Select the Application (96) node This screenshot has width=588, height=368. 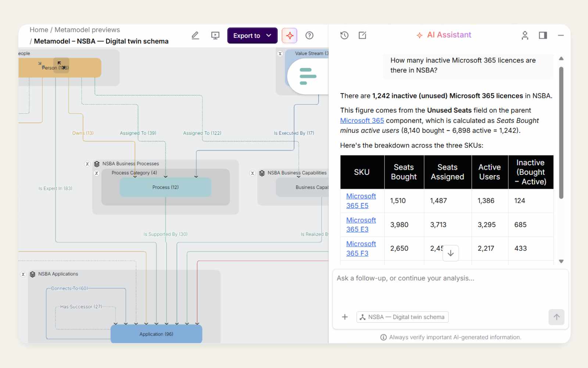(x=156, y=334)
